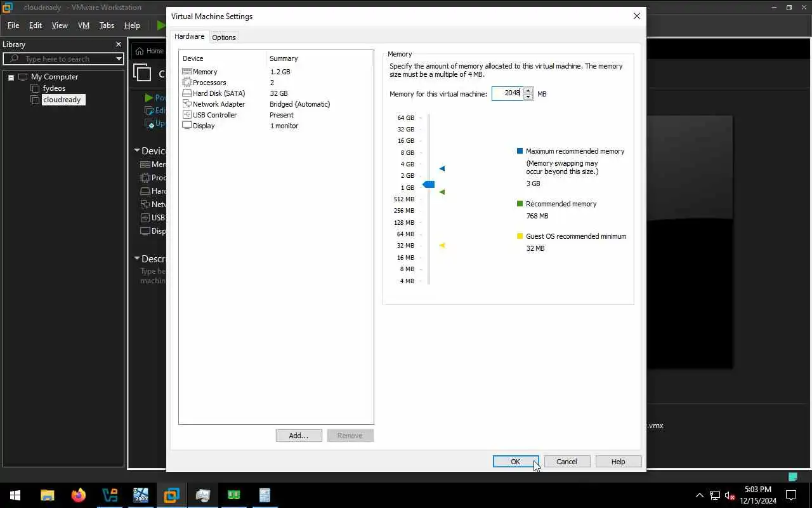This screenshot has width=812, height=508.
Task: Click network icon in system tray
Action: [715, 495]
